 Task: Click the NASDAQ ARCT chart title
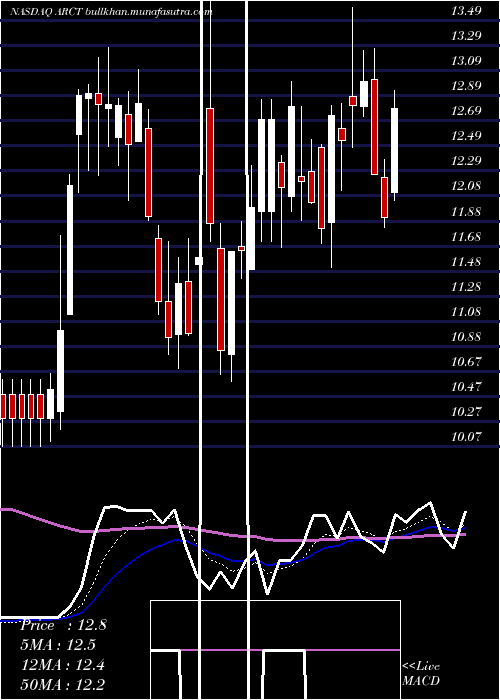111,12
